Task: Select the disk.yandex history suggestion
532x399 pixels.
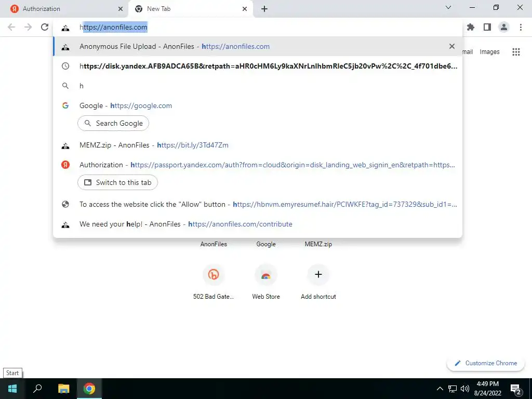Action: [258, 66]
